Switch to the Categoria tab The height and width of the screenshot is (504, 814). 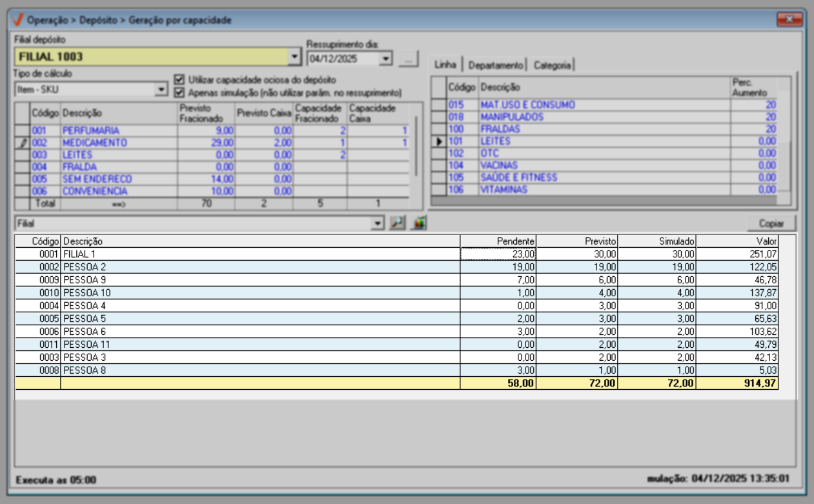pyautogui.click(x=552, y=65)
